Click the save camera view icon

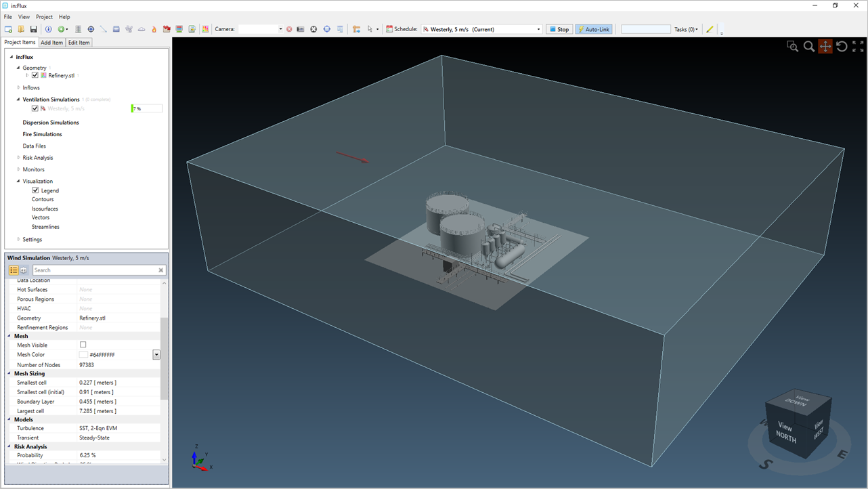[301, 29]
